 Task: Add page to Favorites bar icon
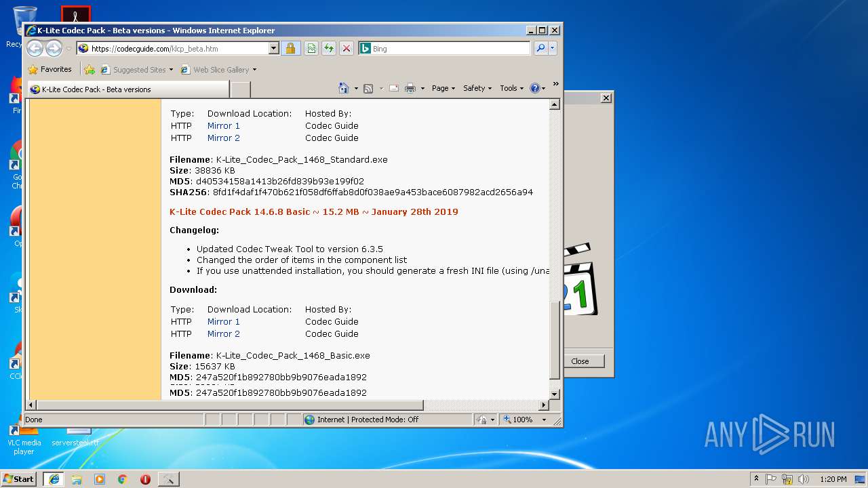[x=89, y=69]
